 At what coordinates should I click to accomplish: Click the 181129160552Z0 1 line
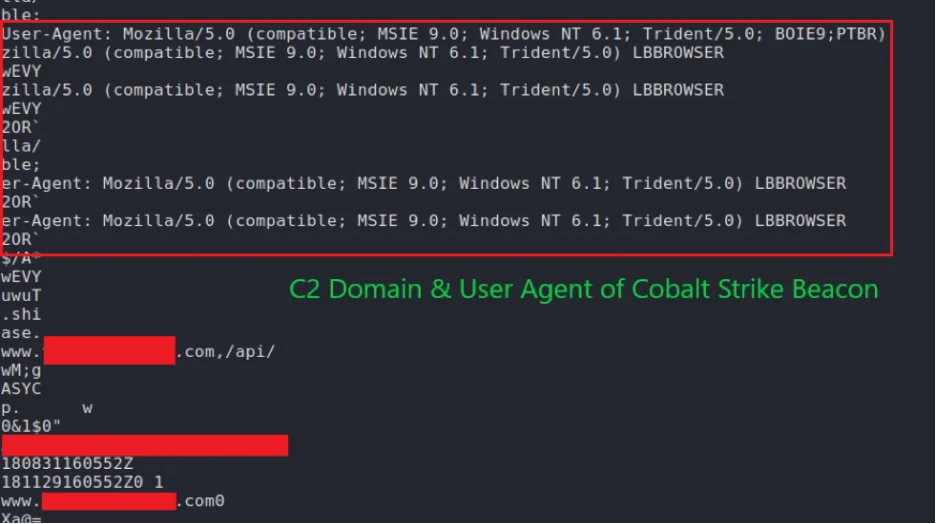[x=82, y=483]
